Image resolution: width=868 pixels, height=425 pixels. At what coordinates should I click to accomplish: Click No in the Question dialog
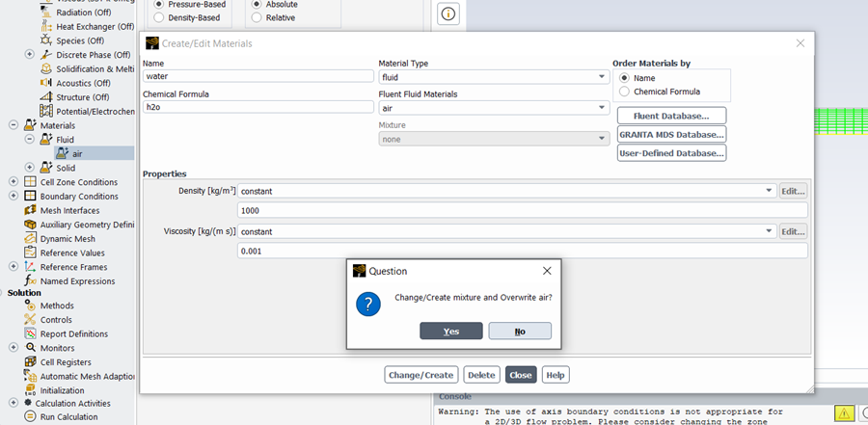pos(520,331)
